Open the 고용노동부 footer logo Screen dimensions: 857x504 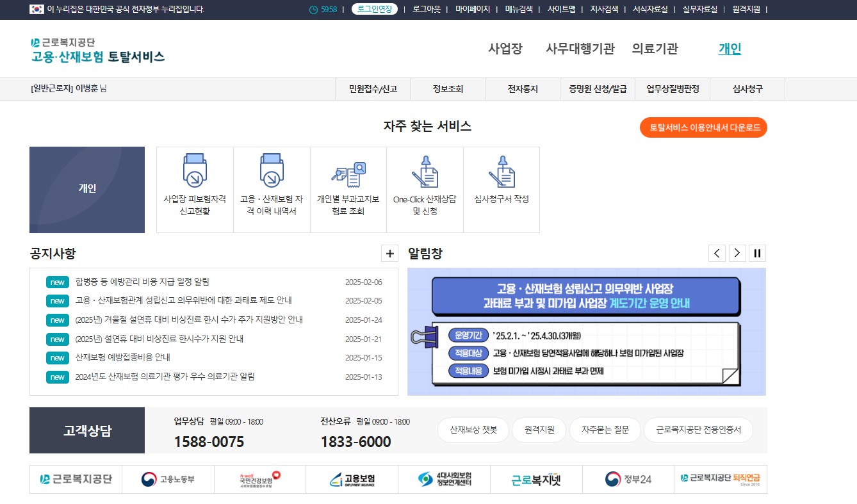168,478
